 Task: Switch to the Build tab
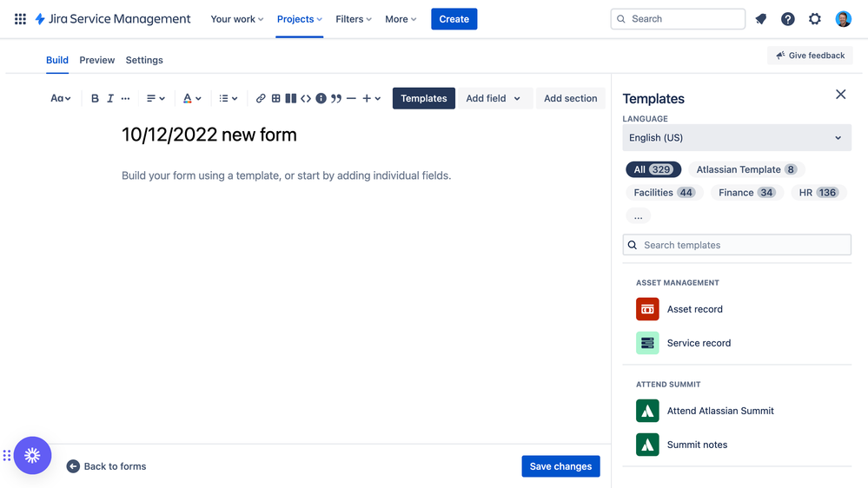click(57, 60)
